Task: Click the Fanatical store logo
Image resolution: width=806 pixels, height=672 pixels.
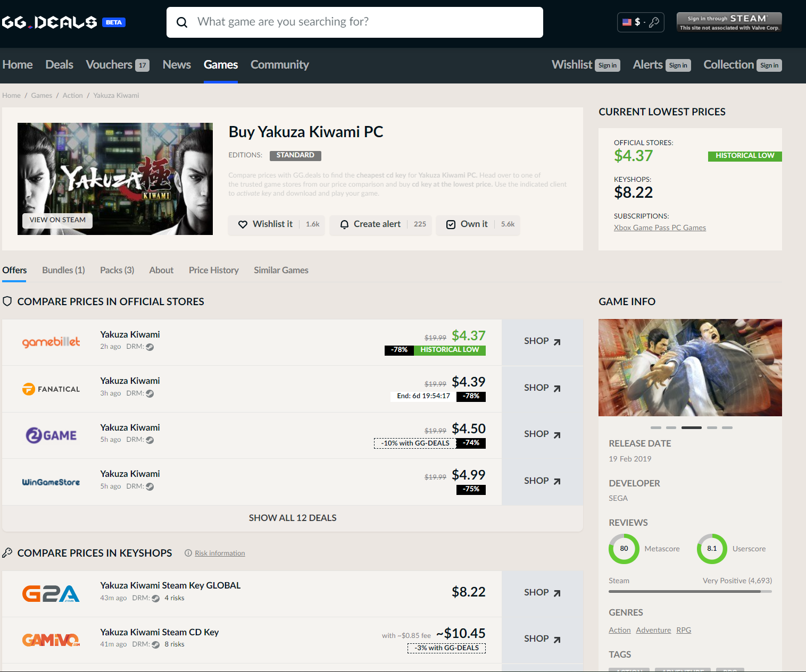Action: (51, 389)
